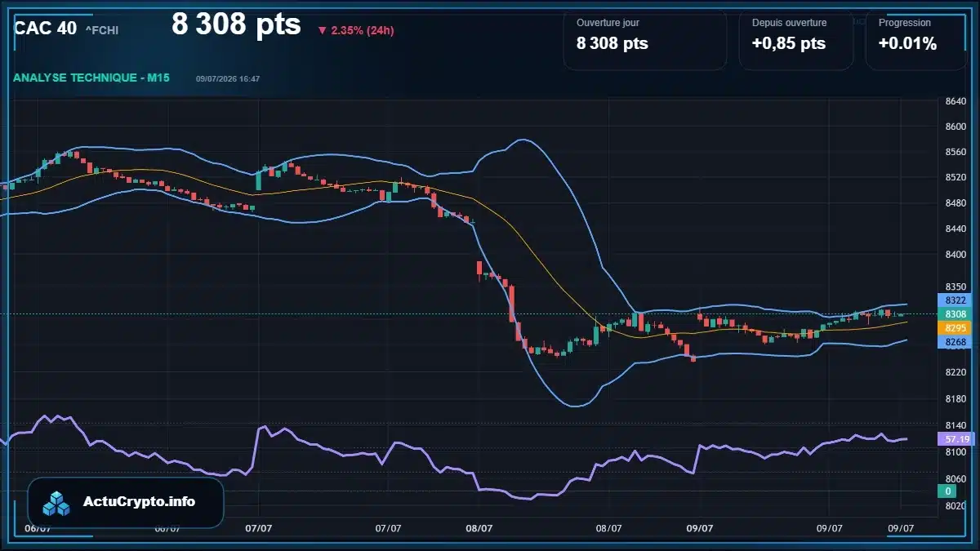This screenshot has height=551, width=980.
Task: Click the 8480 price axis label
Action: 955,203
